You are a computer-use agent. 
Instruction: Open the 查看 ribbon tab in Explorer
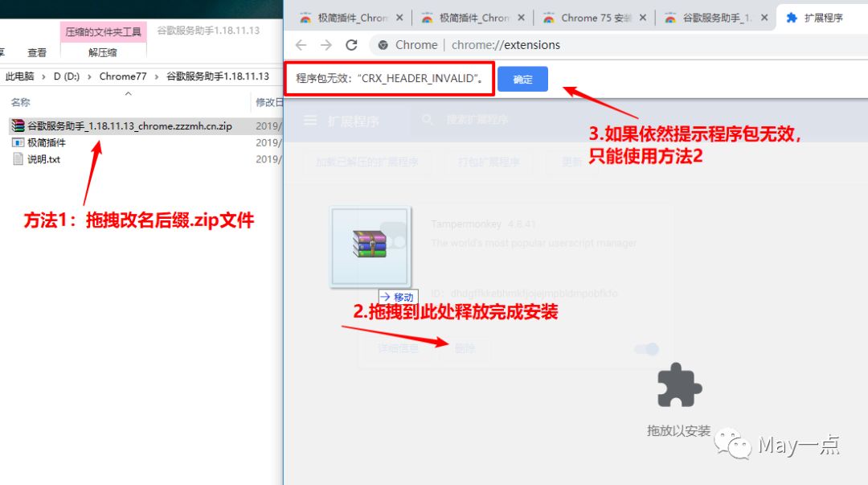37,52
